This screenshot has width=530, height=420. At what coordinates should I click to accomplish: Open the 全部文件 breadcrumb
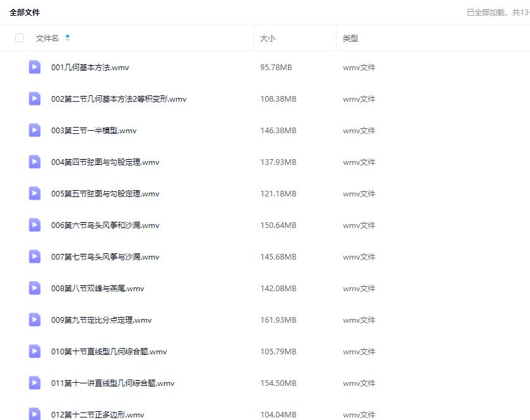tap(25, 13)
